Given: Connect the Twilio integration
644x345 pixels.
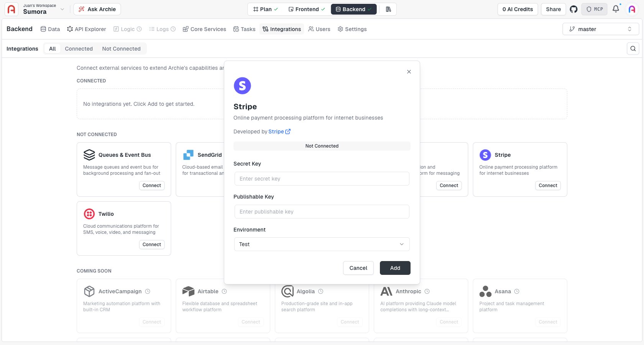Looking at the screenshot, I should tap(152, 245).
